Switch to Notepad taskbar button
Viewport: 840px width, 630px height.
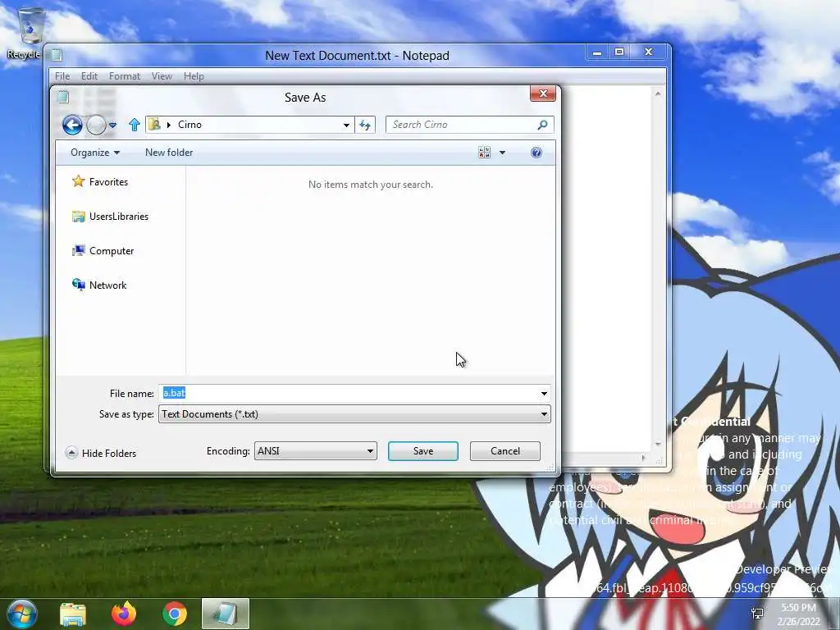(x=226, y=614)
